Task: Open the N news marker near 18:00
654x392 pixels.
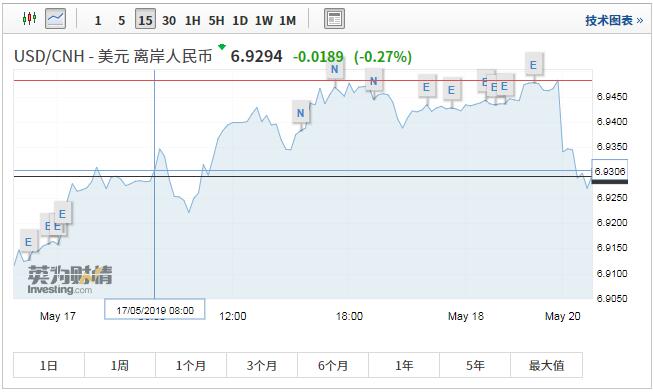Action: tap(335, 69)
